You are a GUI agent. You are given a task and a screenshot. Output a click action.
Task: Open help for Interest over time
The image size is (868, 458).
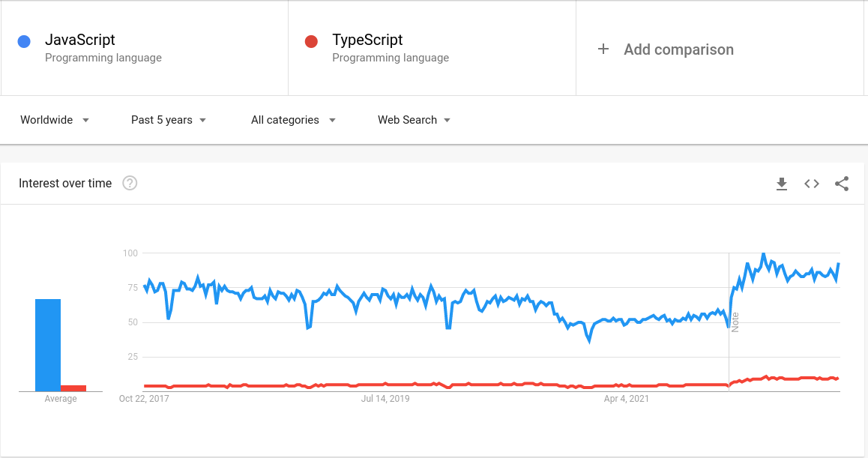tap(130, 184)
